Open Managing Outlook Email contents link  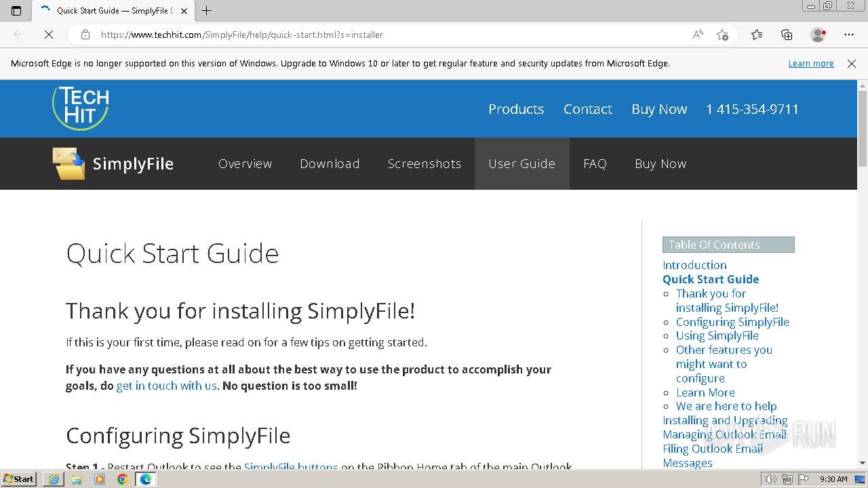(x=724, y=434)
